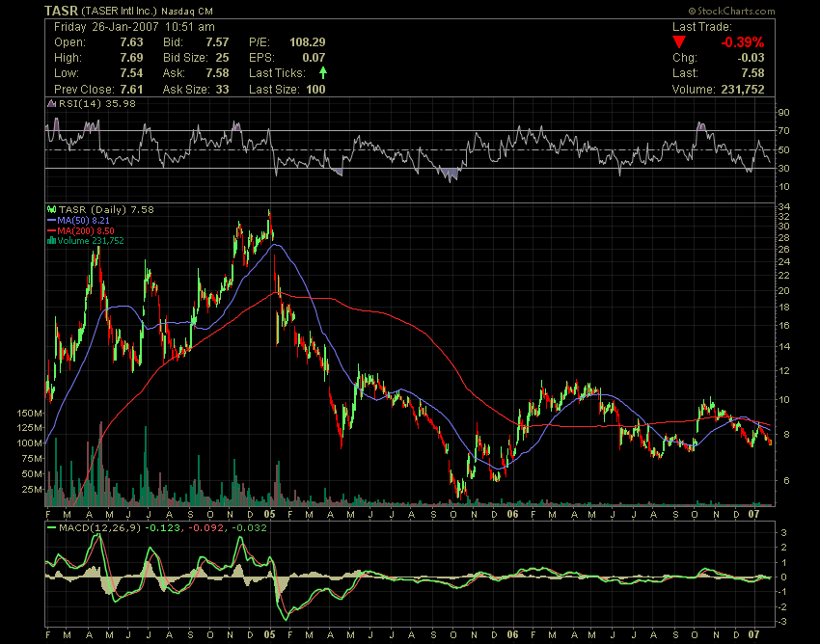Click the Nasdaq CM exchange label
820x644 pixels.
pos(187,11)
